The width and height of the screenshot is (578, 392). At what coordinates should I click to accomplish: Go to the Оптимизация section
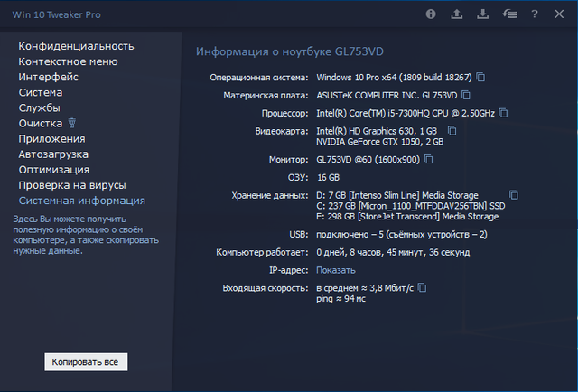tap(54, 170)
